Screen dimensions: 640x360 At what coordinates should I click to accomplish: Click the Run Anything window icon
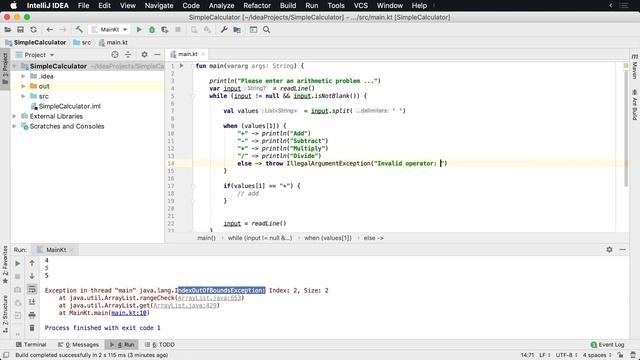(x=253, y=29)
